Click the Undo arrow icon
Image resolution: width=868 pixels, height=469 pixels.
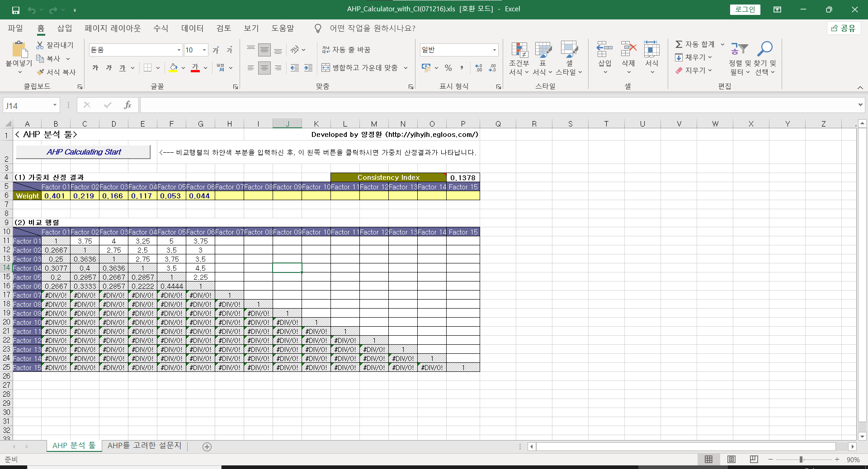pyautogui.click(x=32, y=9)
